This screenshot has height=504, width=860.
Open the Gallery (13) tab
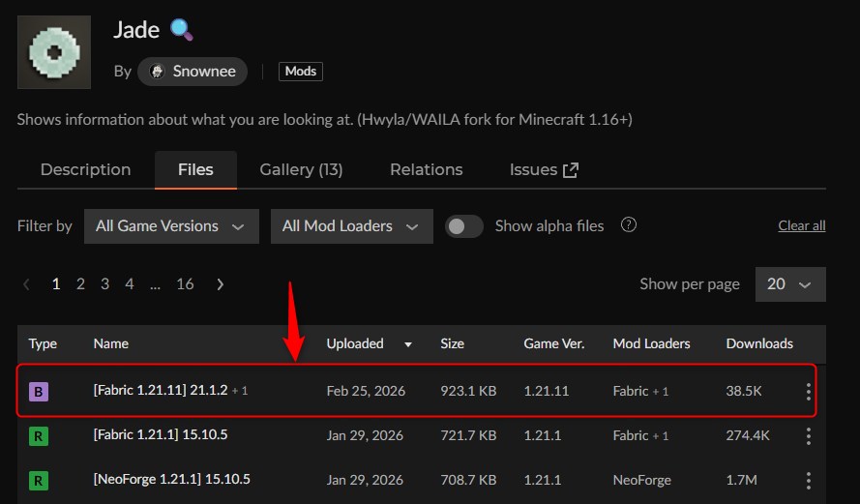click(301, 169)
